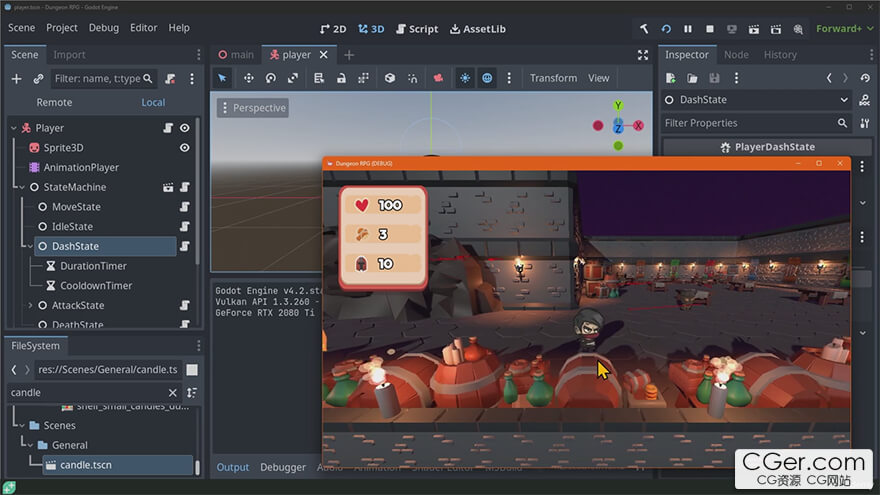Toggle environment preview globe icon
880x495 pixels.
pos(487,78)
